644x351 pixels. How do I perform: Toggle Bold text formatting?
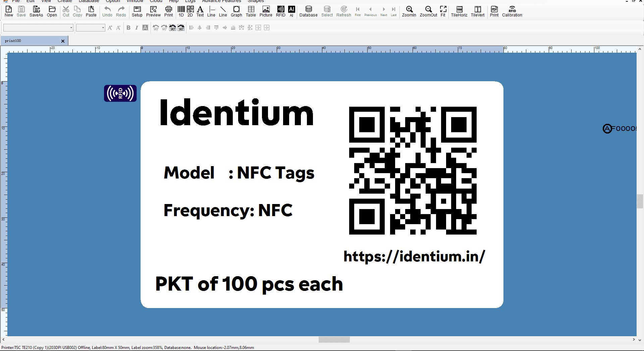pyautogui.click(x=128, y=28)
